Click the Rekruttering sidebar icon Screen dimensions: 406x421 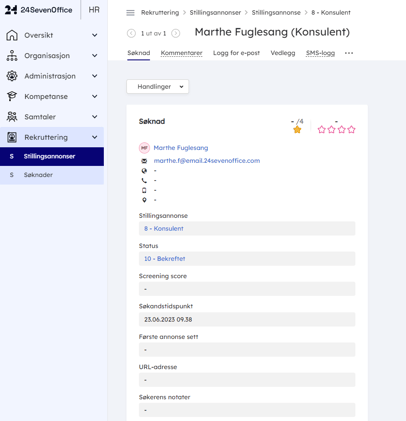[x=12, y=137]
